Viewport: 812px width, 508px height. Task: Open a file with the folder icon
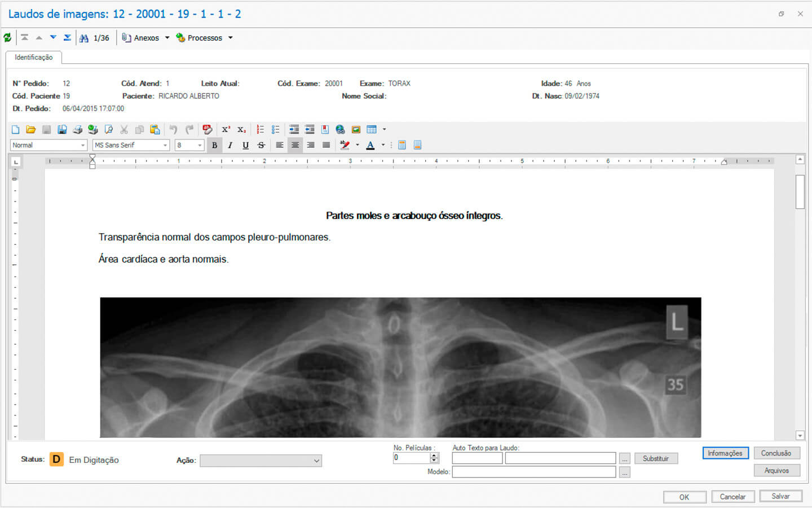(31, 129)
